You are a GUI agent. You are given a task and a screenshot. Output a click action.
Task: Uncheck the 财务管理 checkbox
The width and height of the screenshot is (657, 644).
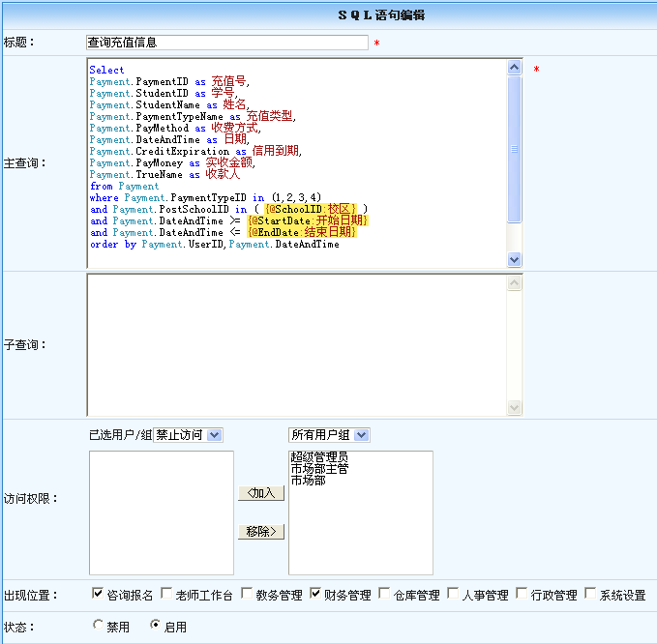pyautogui.click(x=315, y=594)
